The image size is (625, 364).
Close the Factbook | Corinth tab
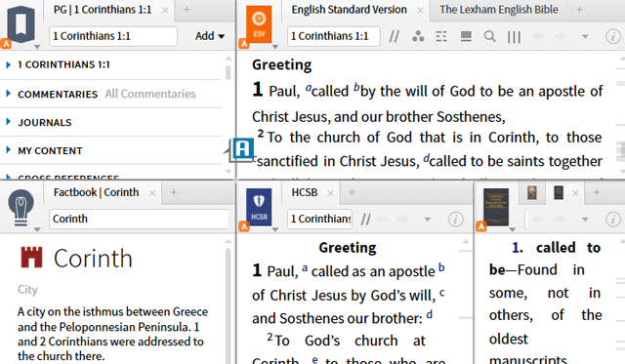point(152,193)
